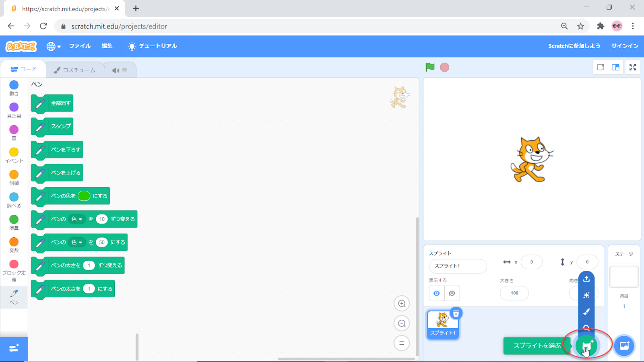Select the 制御 block category
The width and height of the screenshot is (644, 362).
[14, 178]
